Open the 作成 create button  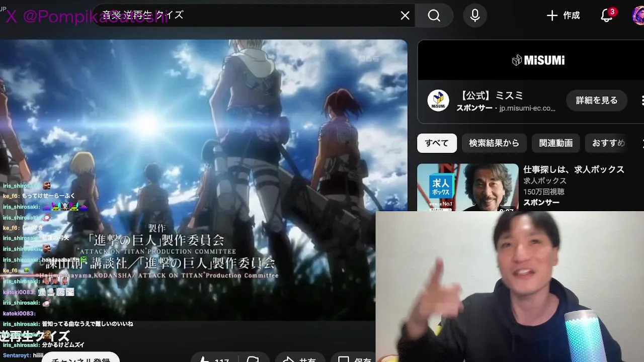point(563,16)
